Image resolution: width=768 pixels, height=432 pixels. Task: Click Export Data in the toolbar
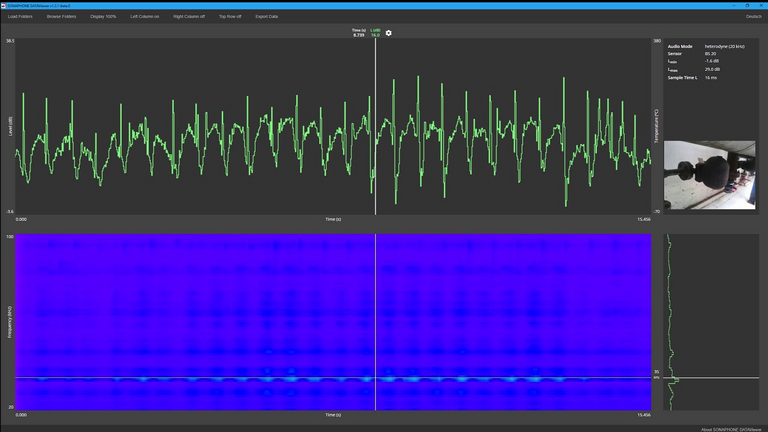(267, 17)
